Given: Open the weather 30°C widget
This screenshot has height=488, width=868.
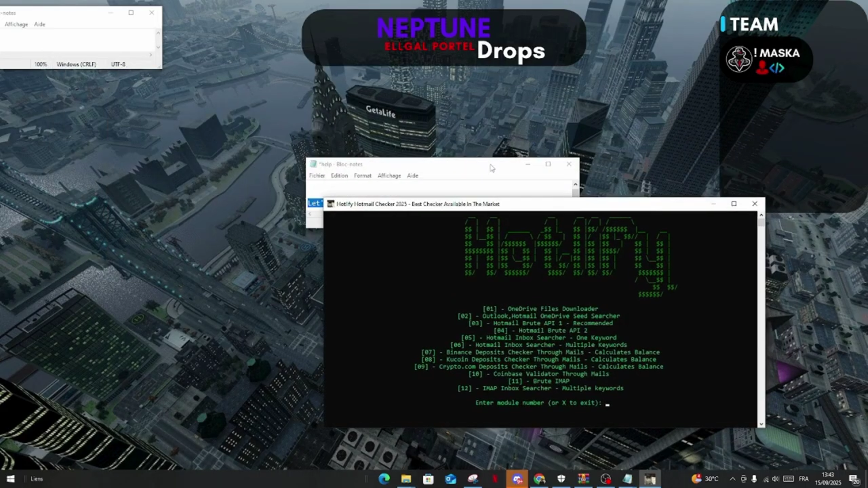Looking at the screenshot, I should pos(705,479).
